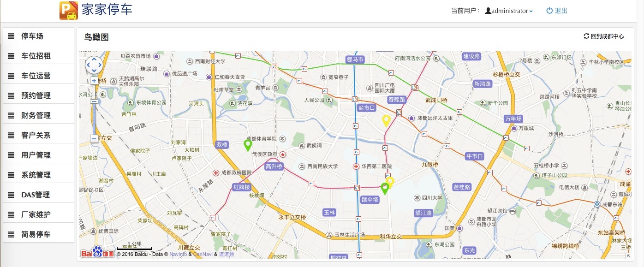644x267 pixels.
Task: Zoom in using the plus button
Action: [94, 81]
